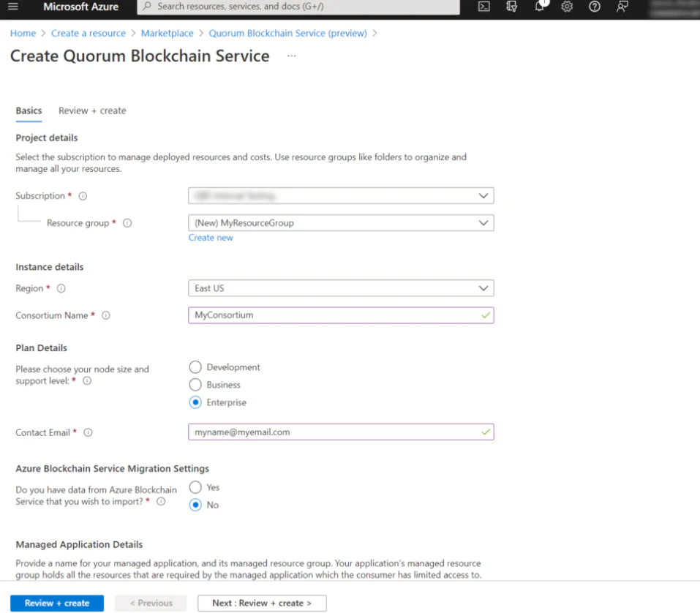The width and height of the screenshot is (700, 613).
Task: Create a new resource group
Action: [x=211, y=237]
